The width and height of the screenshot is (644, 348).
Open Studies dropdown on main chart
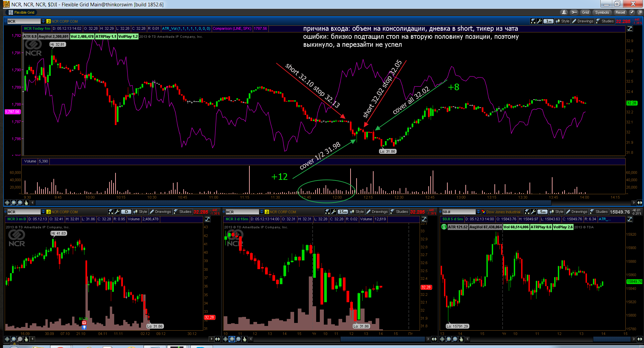pyautogui.click(x=605, y=21)
